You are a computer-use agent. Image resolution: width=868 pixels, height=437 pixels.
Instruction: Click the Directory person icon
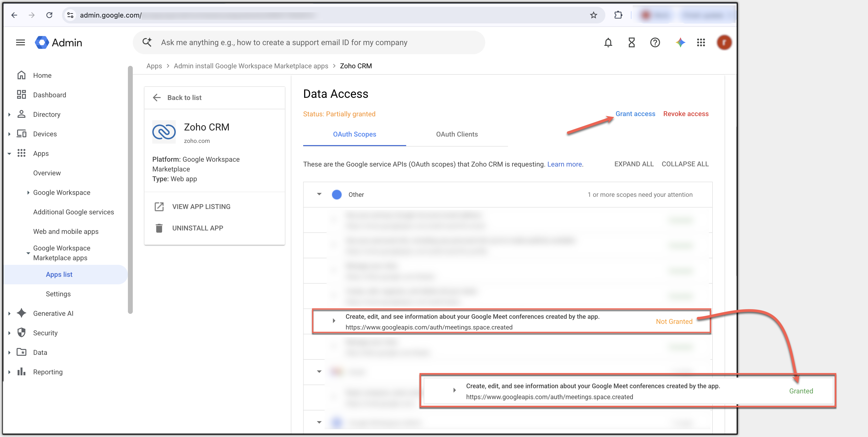[x=21, y=114]
